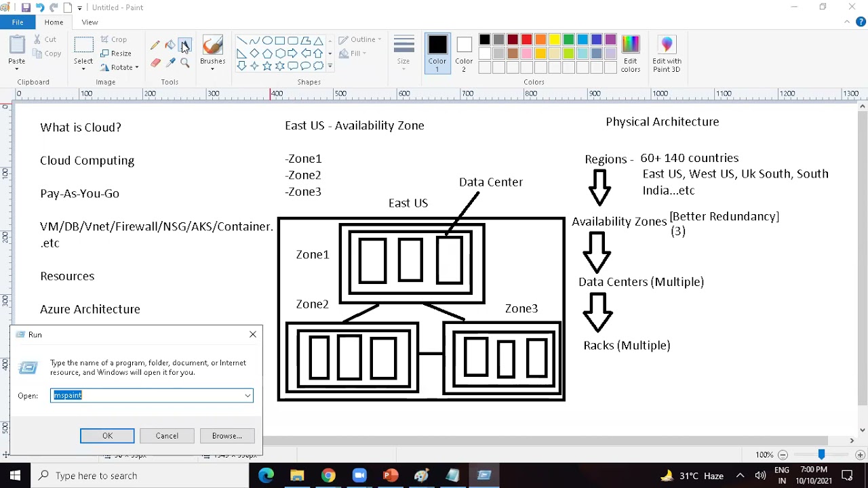Select the Magnifier tool
This screenshot has width=868, height=488.
pyautogui.click(x=185, y=62)
